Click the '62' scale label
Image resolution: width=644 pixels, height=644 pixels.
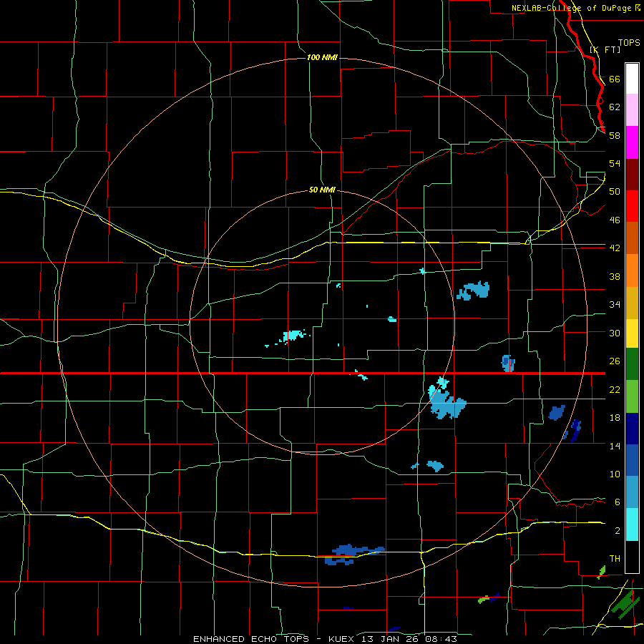(x=615, y=107)
